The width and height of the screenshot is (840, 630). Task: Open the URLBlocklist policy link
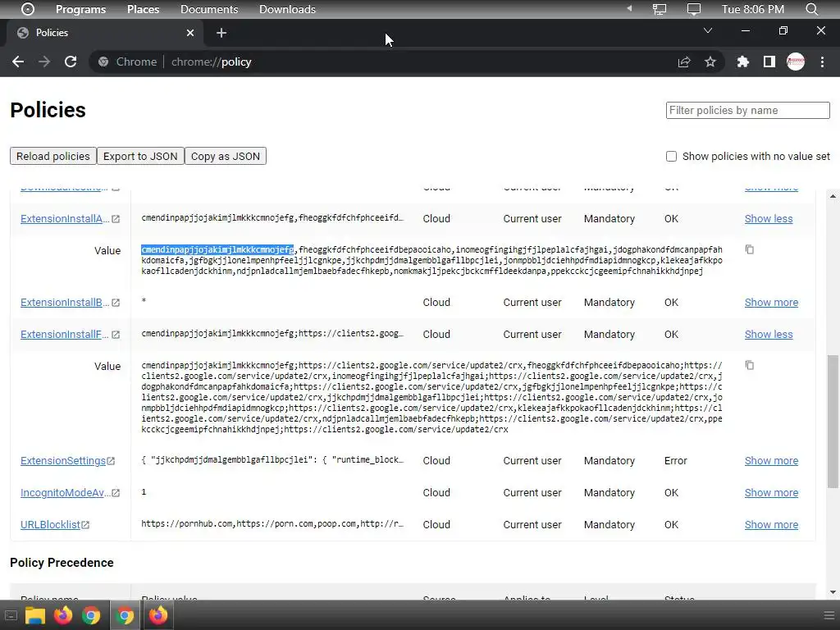click(50, 524)
